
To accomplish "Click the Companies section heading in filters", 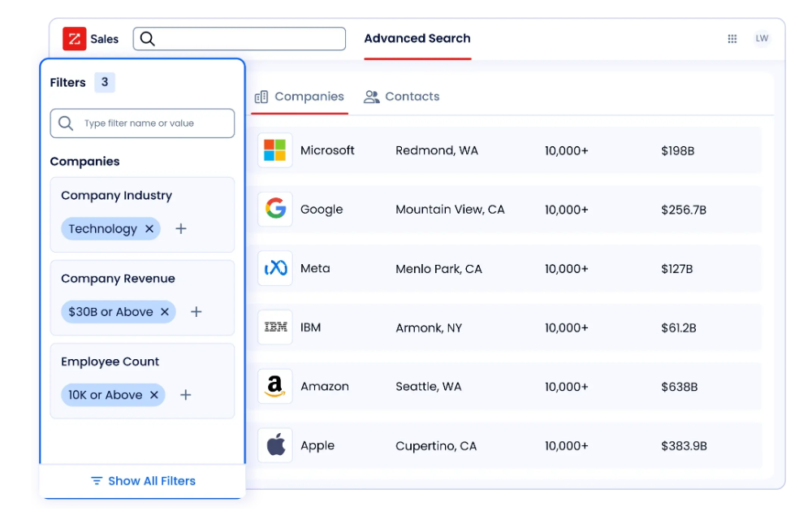I will click(85, 162).
